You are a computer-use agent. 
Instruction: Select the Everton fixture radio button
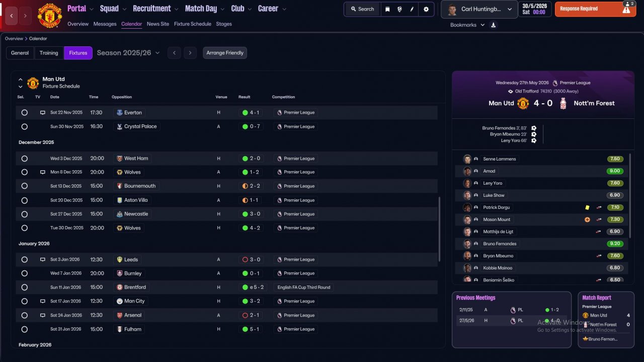(24, 113)
